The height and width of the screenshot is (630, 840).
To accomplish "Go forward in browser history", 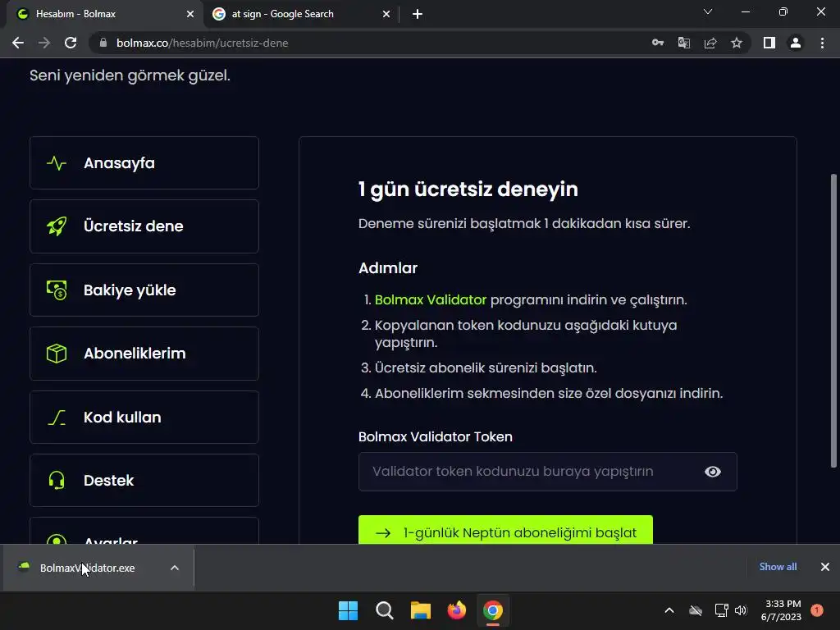I will (x=44, y=43).
